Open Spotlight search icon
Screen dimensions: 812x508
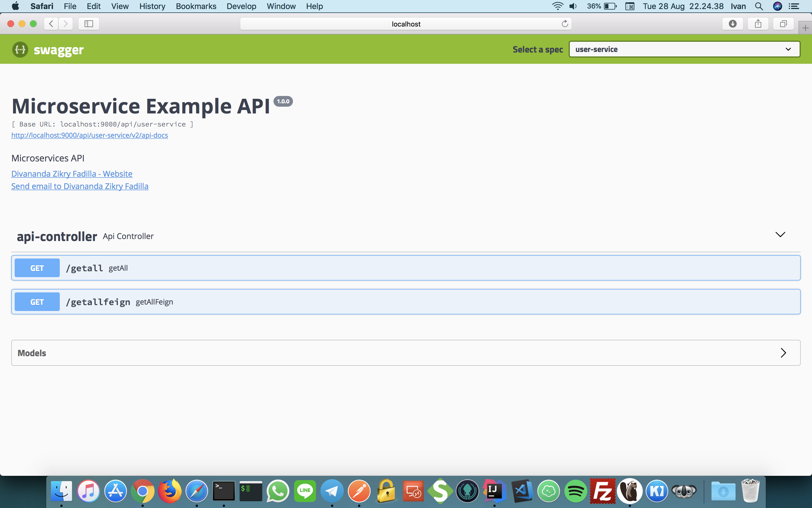[759, 6]
